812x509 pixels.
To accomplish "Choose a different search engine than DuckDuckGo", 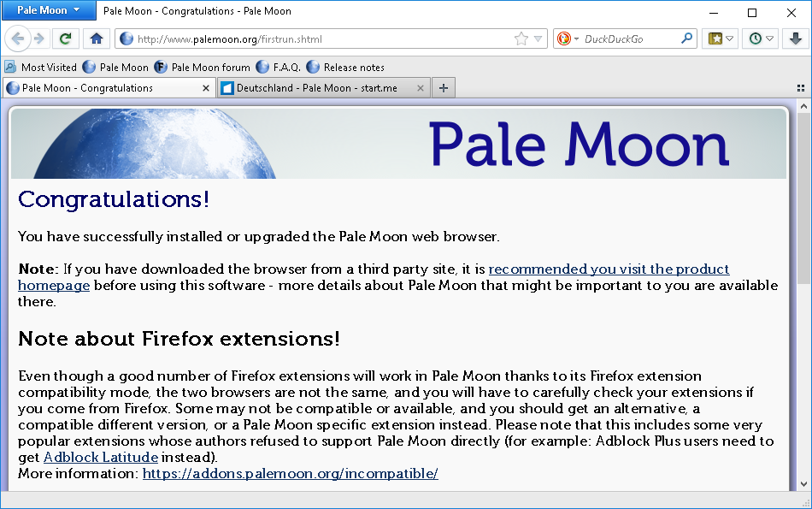I will tap(567, 38).
